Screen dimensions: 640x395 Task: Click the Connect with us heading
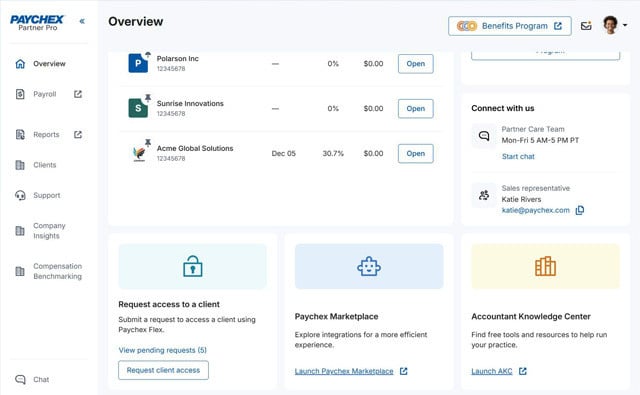[x=503, y=108]
